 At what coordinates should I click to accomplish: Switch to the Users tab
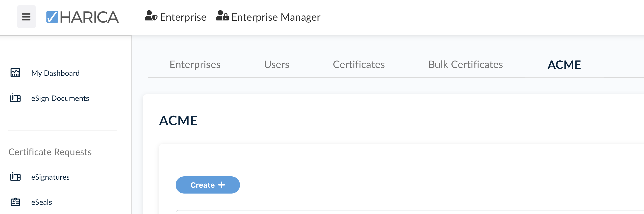click(x=277, y=65)
